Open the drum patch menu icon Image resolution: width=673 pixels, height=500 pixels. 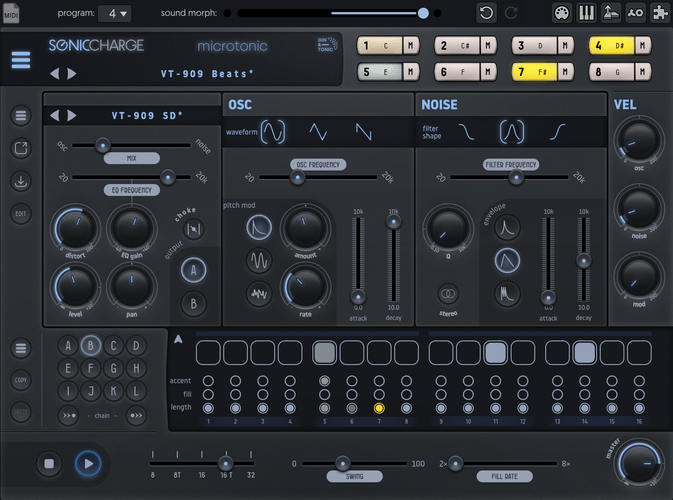coord(21,115)
